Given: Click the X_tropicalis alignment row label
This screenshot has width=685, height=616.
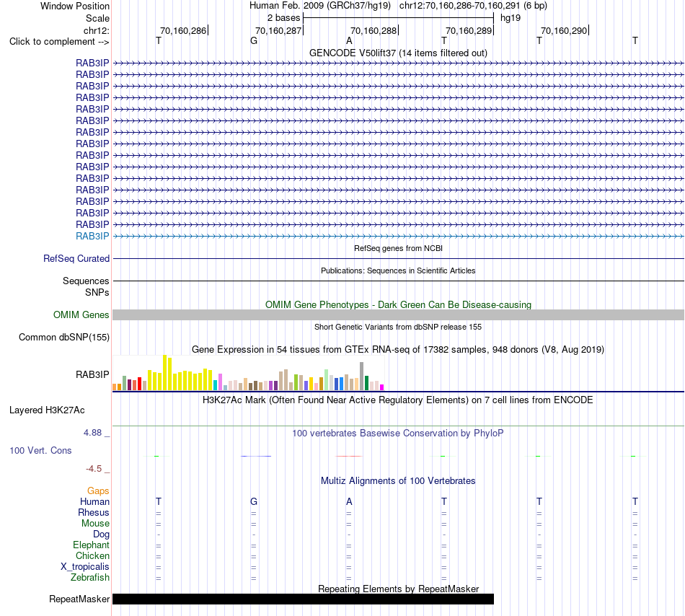Looking at the screenshot, I should [85, 567].
